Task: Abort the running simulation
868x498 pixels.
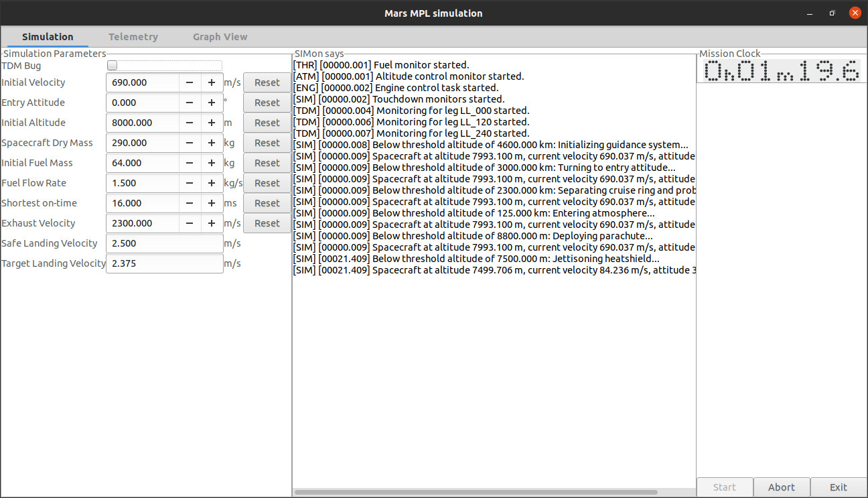Action: click(x=782, y=487)
